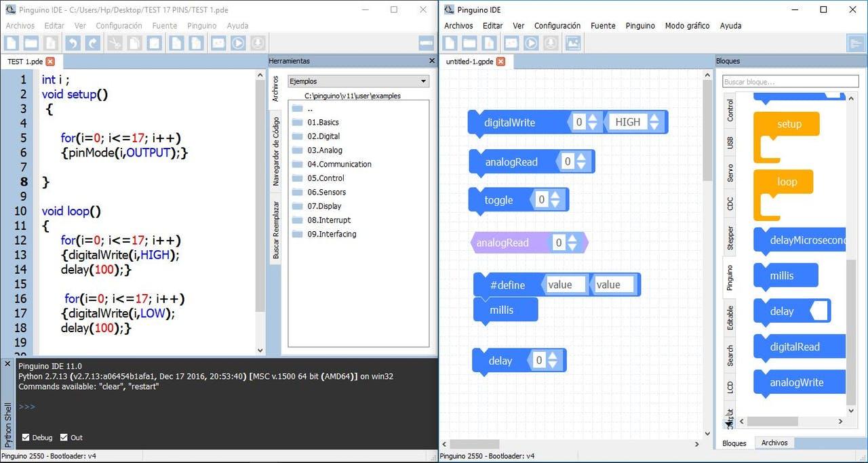Open the Modo gráfico menu

click(687, 26)
